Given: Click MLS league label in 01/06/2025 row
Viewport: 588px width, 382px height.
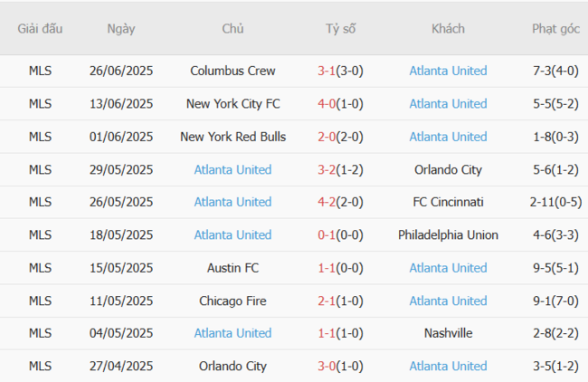Looking at the screenshot, I should [40, 137].
